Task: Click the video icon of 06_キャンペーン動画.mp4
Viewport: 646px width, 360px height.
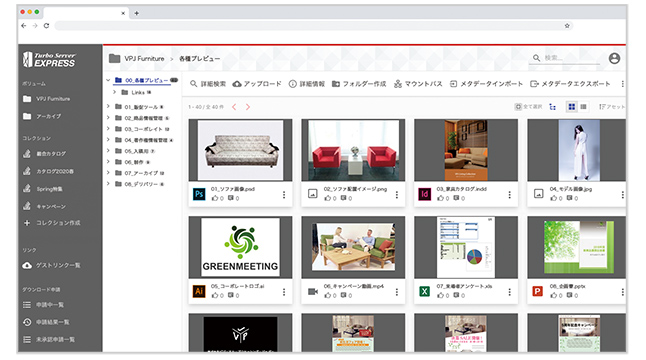Action: 313,292
